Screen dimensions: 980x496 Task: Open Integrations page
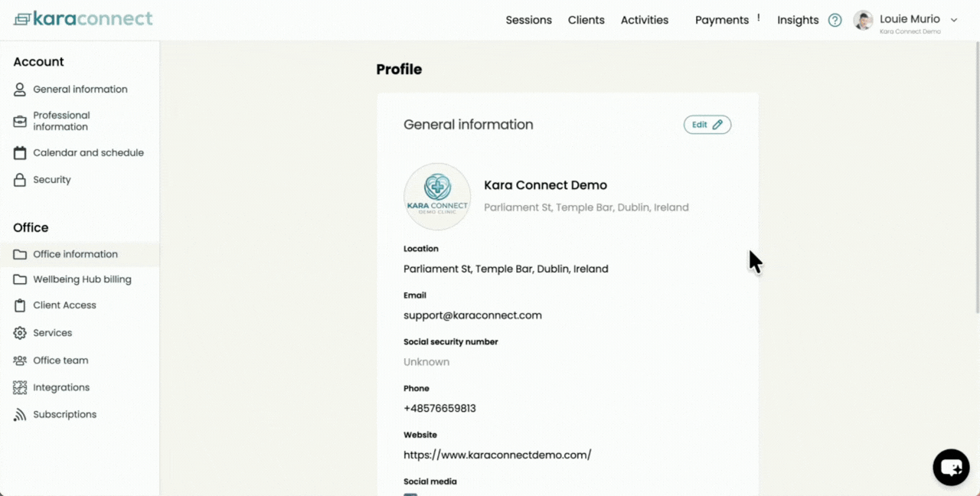tap(80, 387)
